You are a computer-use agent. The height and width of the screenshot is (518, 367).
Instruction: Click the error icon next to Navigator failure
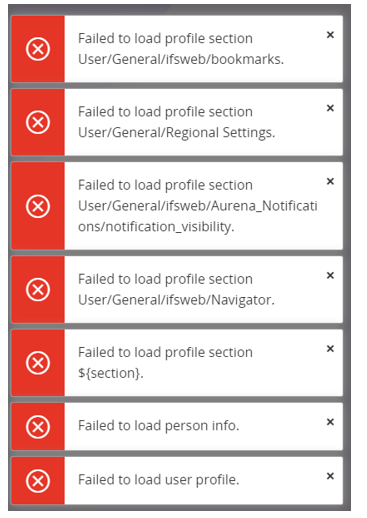pyautogui.click(x=38, y=289)
